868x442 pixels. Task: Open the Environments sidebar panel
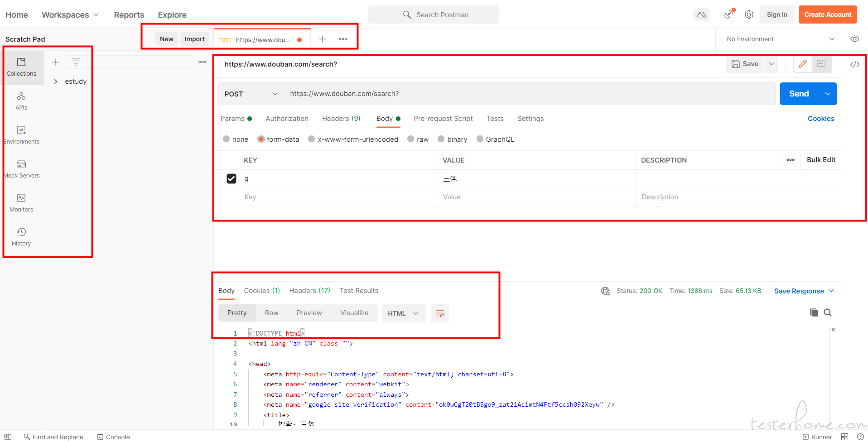(21, 135)
